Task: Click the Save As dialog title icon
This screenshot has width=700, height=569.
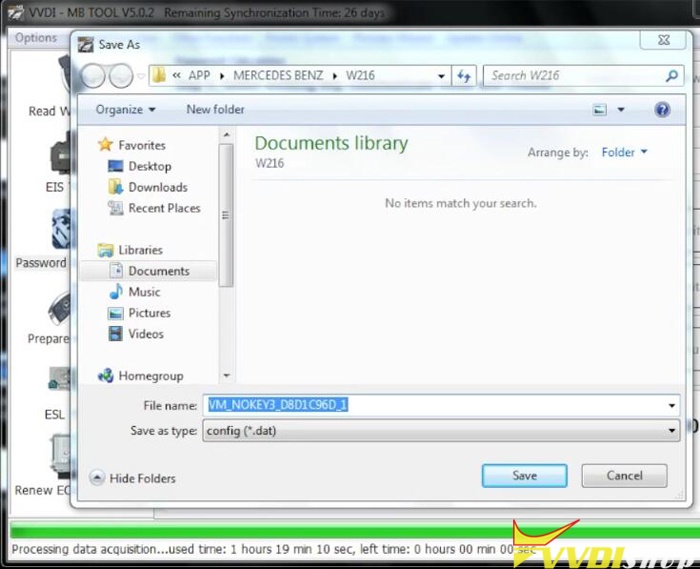Action: click(x=86, y=45)
